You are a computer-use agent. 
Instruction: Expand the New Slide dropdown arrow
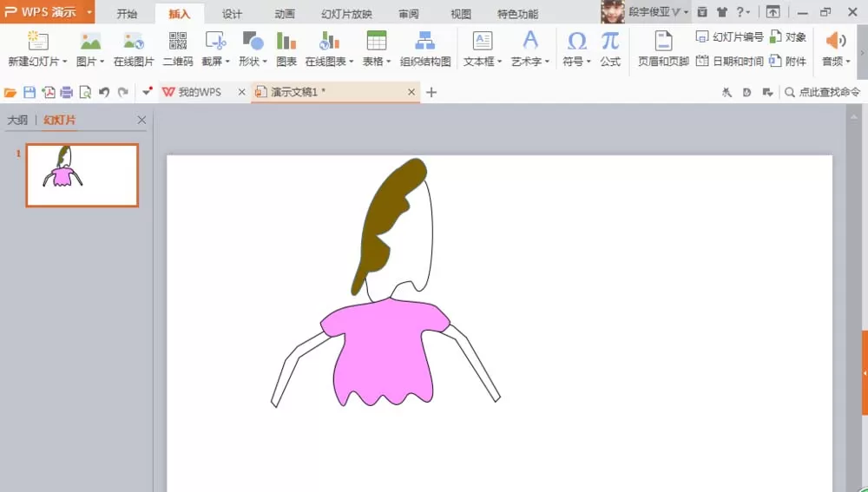65,62
